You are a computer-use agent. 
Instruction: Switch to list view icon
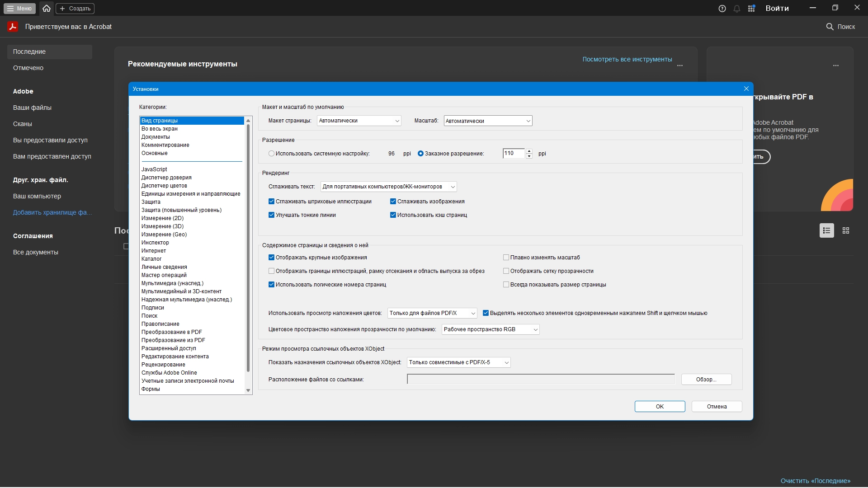tap(826, 230)
